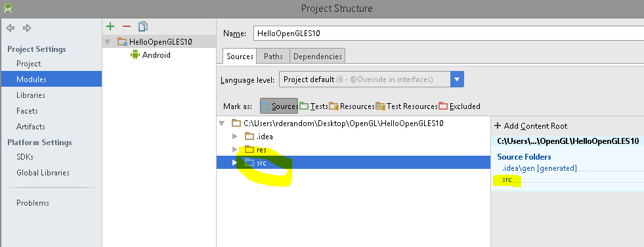644x247 pixels.
Task: Click the src source folder entry
Action: click(x=507, y=179)
